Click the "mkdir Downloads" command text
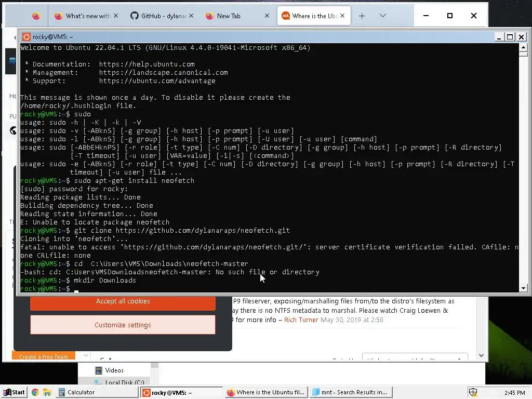532x399 pixels. 105,280
